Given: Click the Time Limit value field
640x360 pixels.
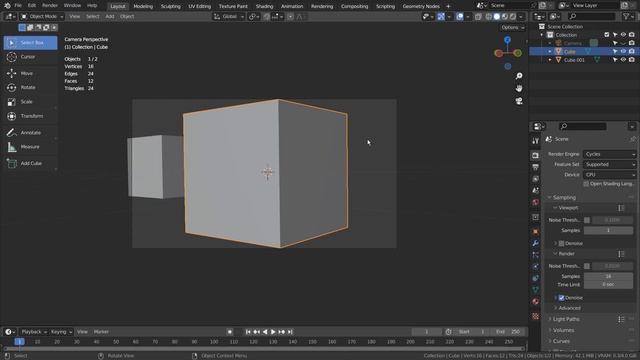Looking at the screenshot, I should (x=608, y=284).
